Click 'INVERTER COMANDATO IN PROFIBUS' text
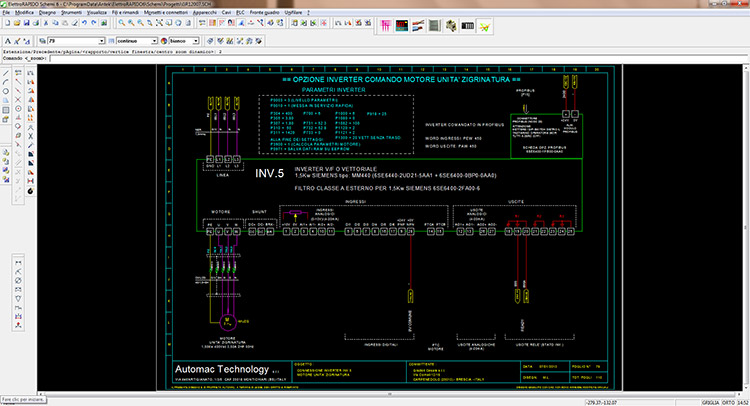Screen dimensions: 750x406 [464, 125]
